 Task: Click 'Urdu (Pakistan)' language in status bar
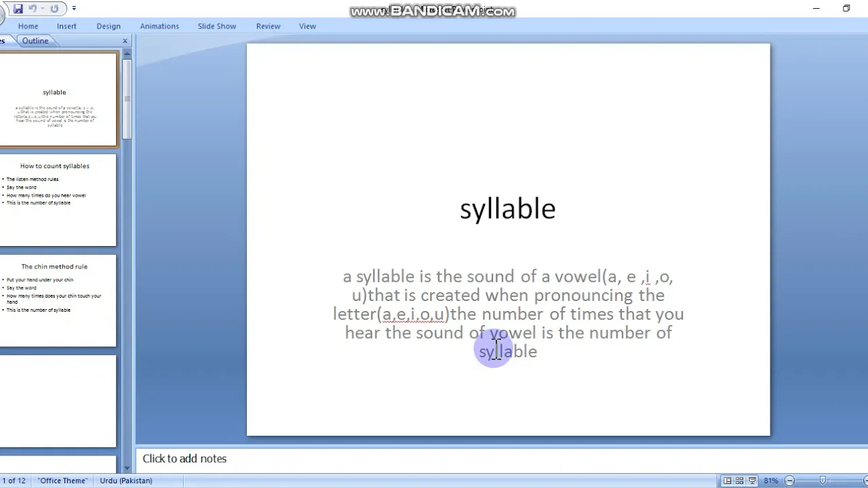[126, 481]
